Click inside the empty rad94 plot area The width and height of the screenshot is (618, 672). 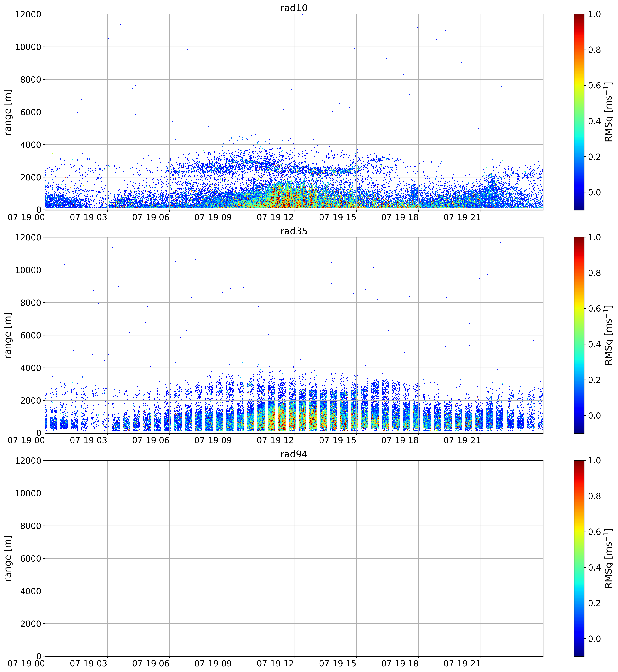point(294,558)
